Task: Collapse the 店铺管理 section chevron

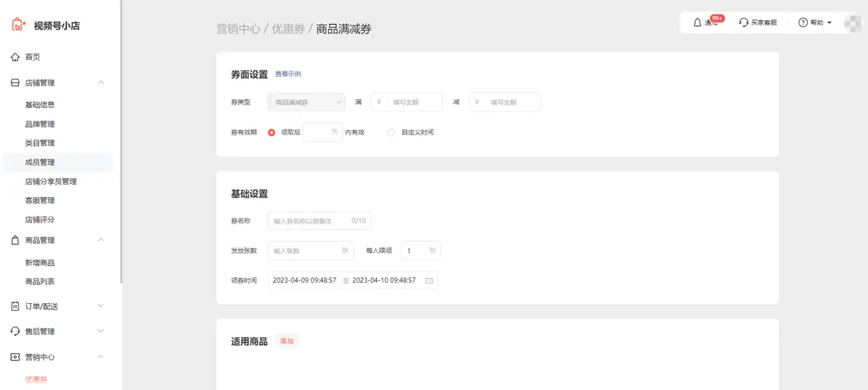Action: 101,82
